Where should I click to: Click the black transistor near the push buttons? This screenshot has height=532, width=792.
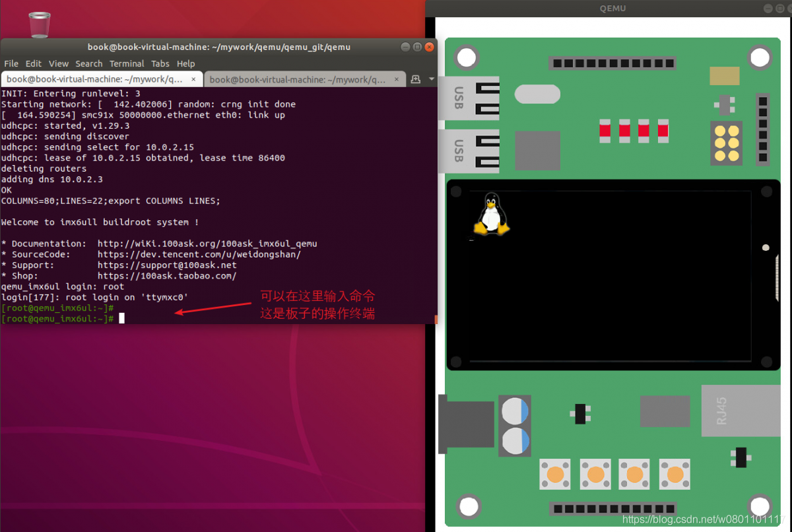pyautogui.click(x=742, y=457)
